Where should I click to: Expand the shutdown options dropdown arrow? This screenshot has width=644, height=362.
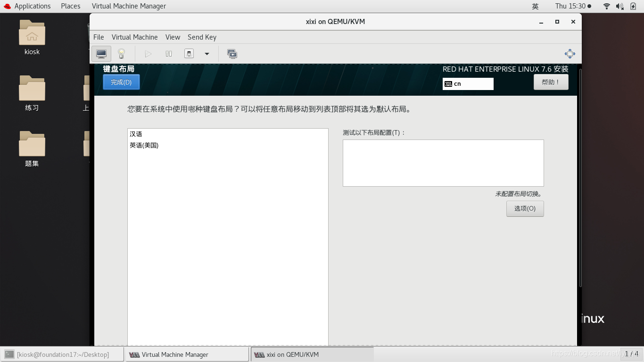point(206,54)
